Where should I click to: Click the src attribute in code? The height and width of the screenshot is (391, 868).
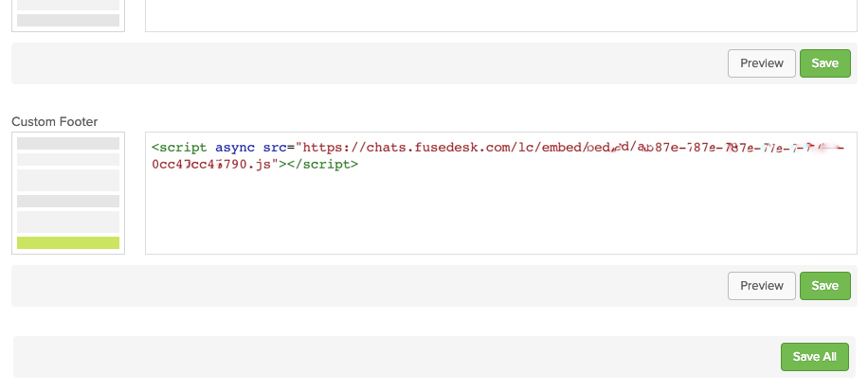click(x=275, y=148)
